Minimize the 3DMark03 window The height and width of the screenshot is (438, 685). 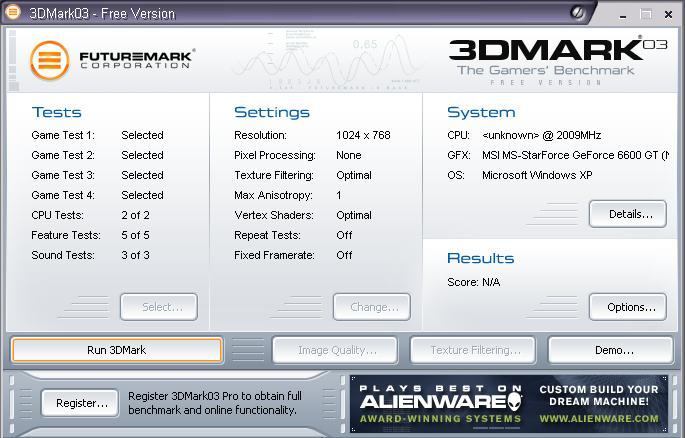pos(623,15)
